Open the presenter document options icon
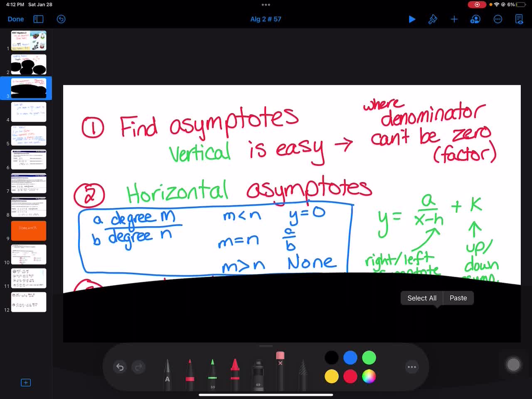 [x=519, y=19]
